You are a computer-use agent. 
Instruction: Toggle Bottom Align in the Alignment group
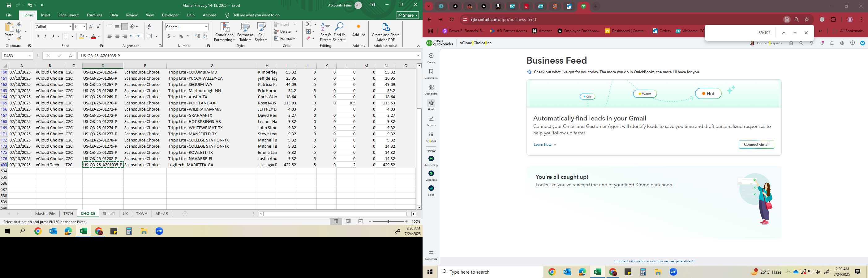point(125,27)
